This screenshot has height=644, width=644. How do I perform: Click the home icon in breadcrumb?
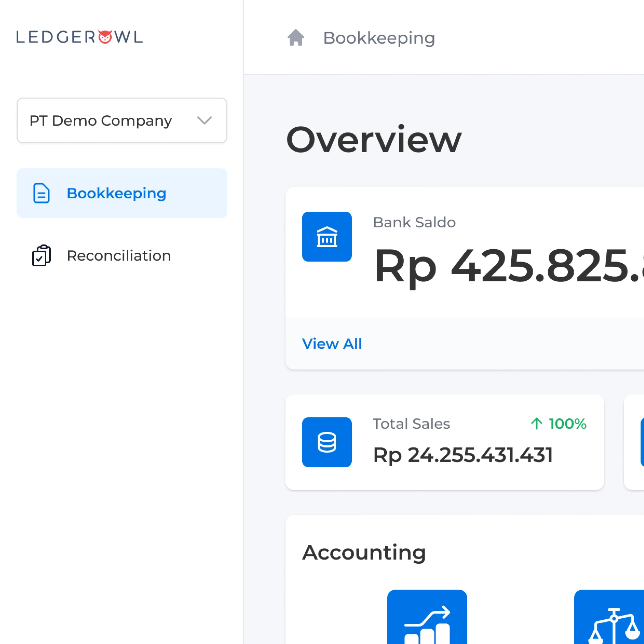(x=296, y=38)
